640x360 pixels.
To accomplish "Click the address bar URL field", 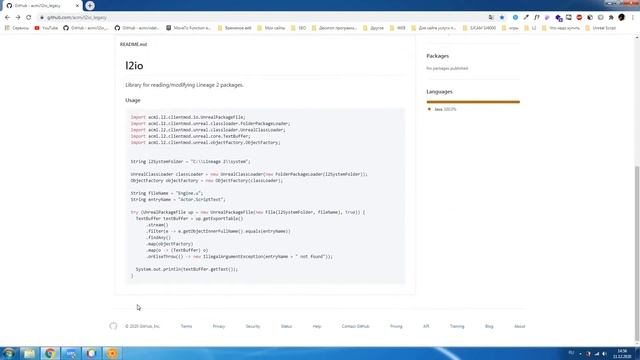I will (261, 18).
